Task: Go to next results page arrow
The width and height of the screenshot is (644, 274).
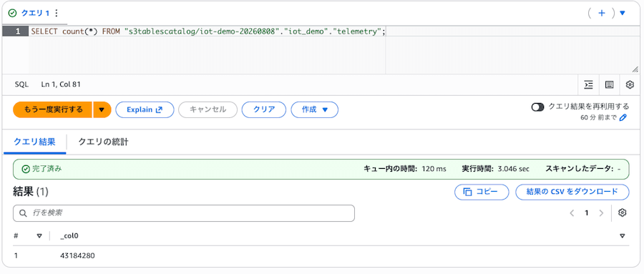Action: (x=601, y=212)
